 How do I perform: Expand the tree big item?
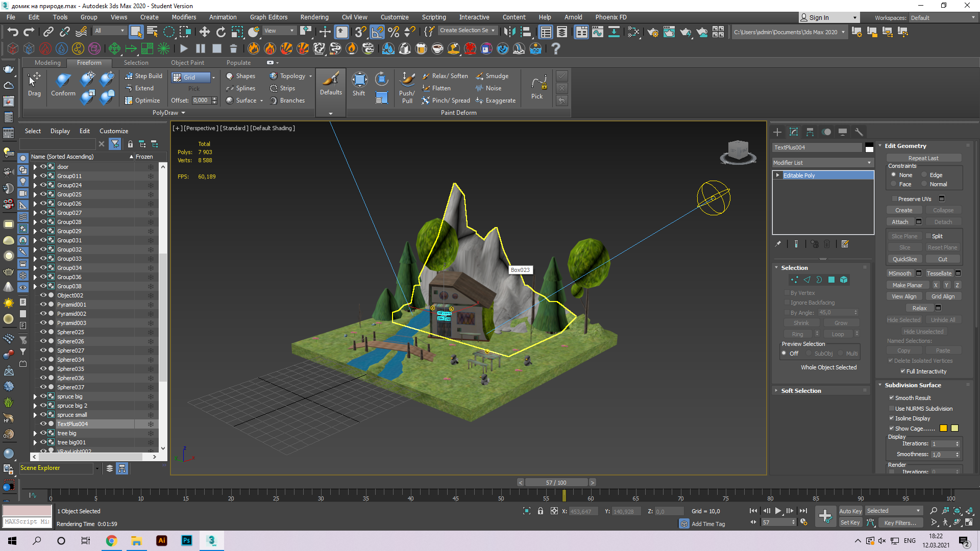35,433
